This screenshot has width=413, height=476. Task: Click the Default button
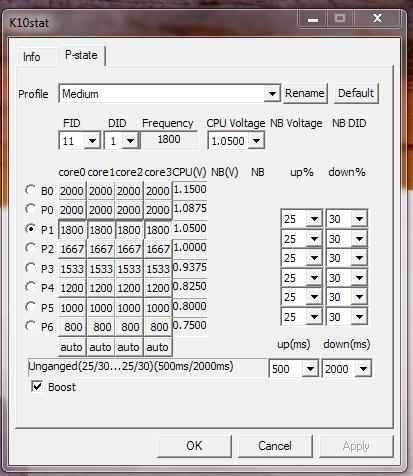pyautogui.click(x=356, y=93)
